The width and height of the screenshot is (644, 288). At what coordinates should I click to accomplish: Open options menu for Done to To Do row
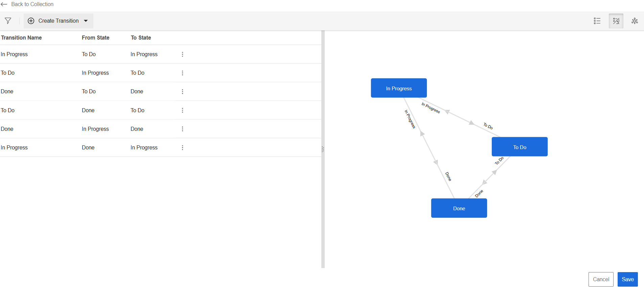(x=182, y=110)
